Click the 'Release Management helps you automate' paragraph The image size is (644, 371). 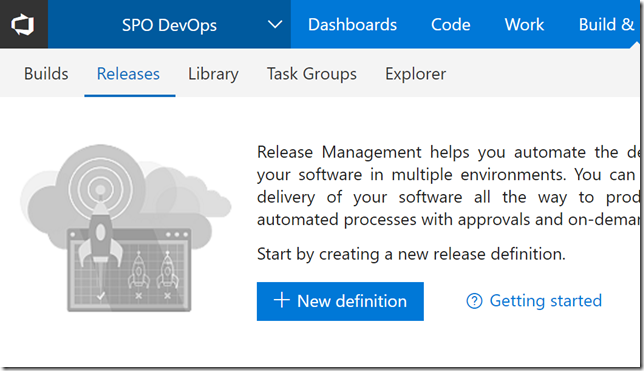point(448,186)
